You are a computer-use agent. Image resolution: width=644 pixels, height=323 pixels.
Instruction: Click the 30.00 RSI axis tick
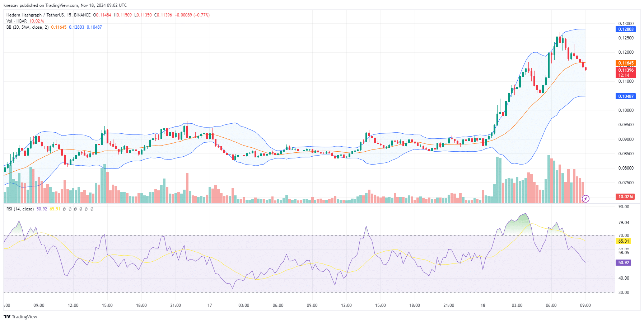click(x=624, y=293)
